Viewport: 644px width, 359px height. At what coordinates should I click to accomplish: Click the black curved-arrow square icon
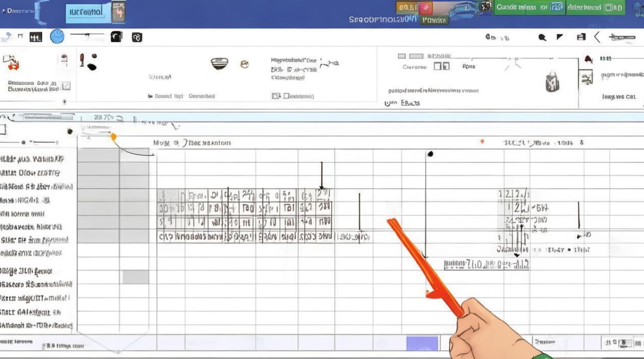click(x=116, y=36)
